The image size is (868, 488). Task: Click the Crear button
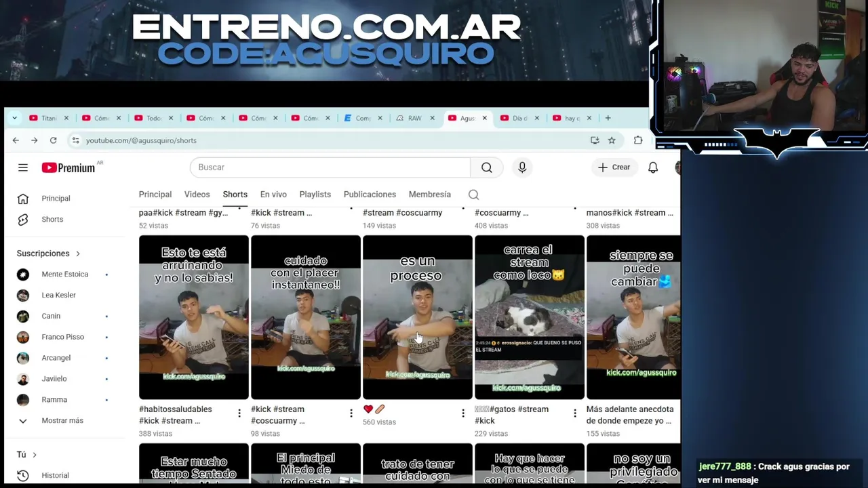pos(614,167)
